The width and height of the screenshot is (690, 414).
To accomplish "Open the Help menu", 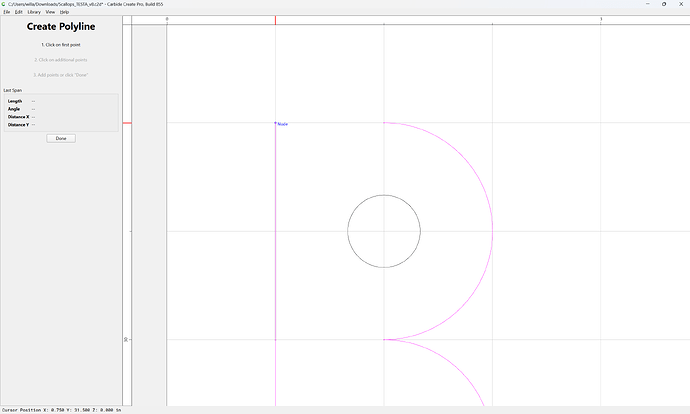I will (x=64, y=12).
